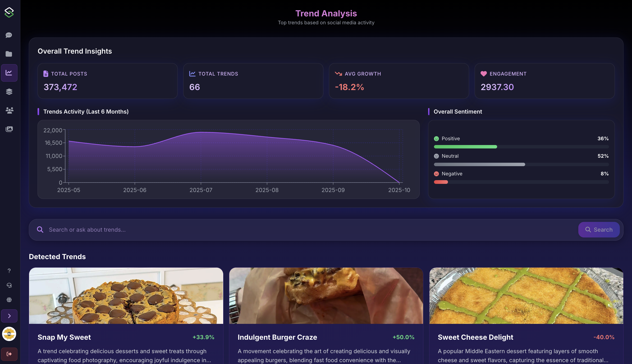This screenshot has height=364, width=632.
Task: Open the files folder section
Action: tap(9, 54)
